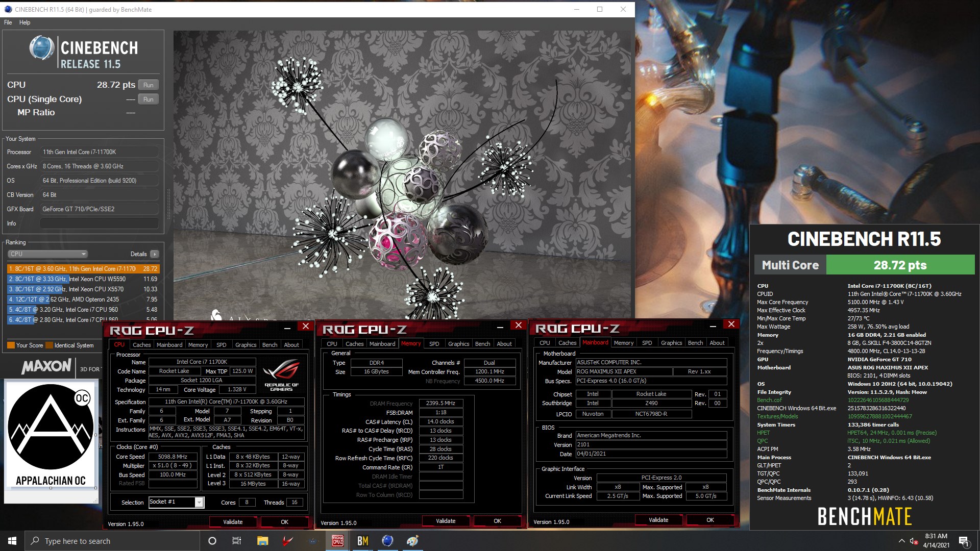This screenshot has width=980, height=551.
Task: Open Cortana circle icon on taskbar
Action: click(x=212, y=541)
